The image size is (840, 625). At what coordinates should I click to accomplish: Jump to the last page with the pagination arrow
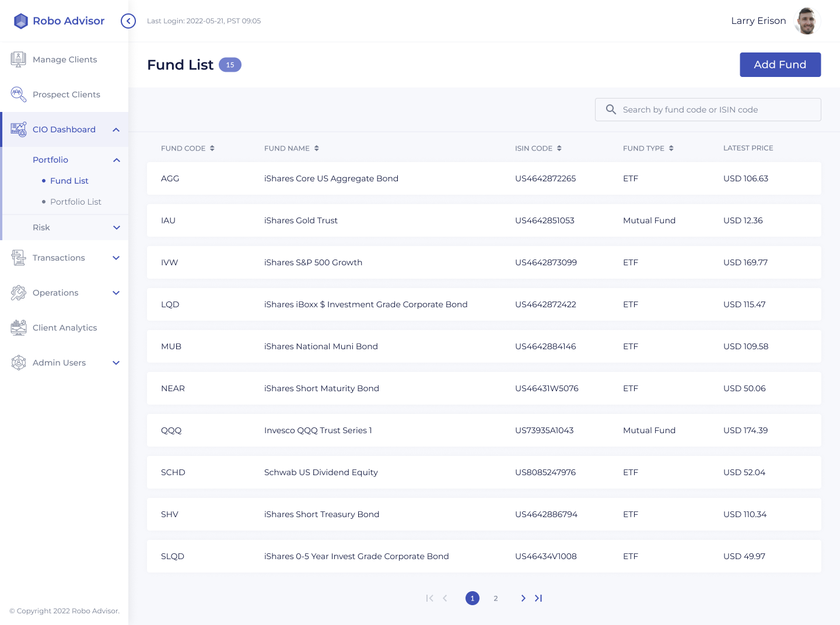coord(538,598)
